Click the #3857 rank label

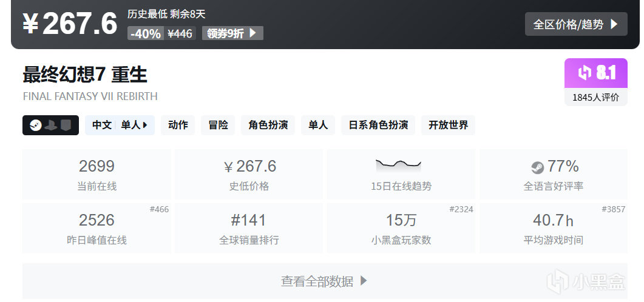[x=614, y=210]
